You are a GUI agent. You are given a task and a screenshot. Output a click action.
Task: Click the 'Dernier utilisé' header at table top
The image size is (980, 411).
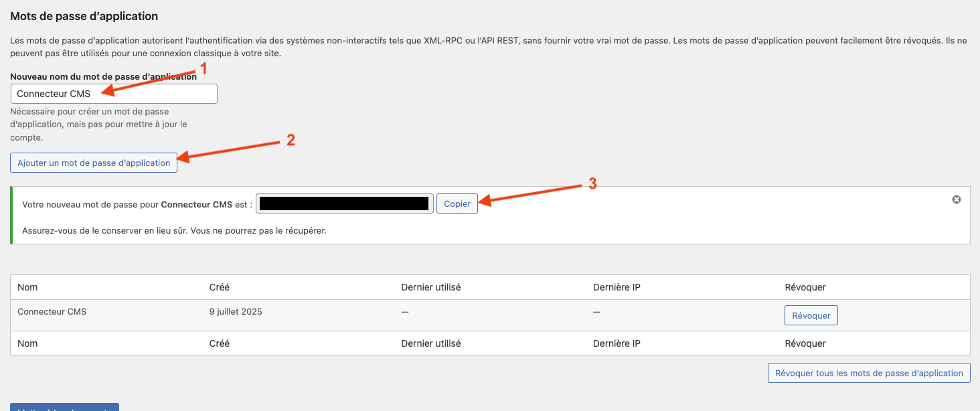pyautogui.click(x=430, y=287)
